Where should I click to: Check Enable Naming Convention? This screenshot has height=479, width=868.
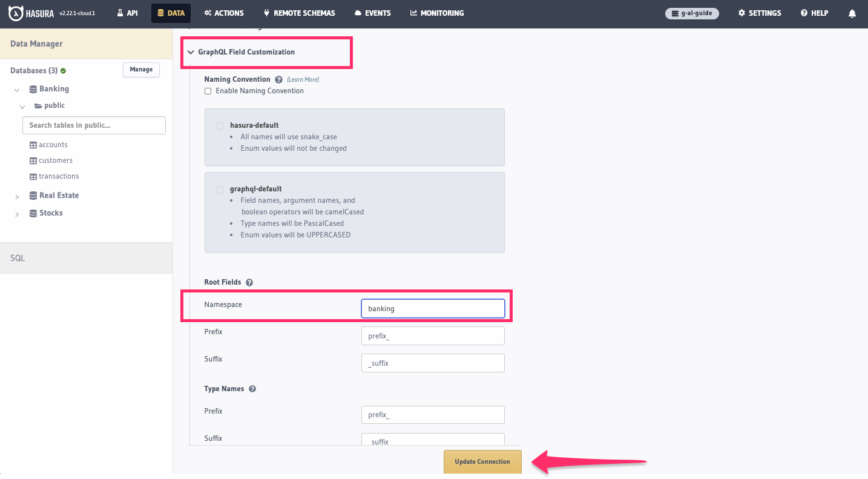(208, 91)
